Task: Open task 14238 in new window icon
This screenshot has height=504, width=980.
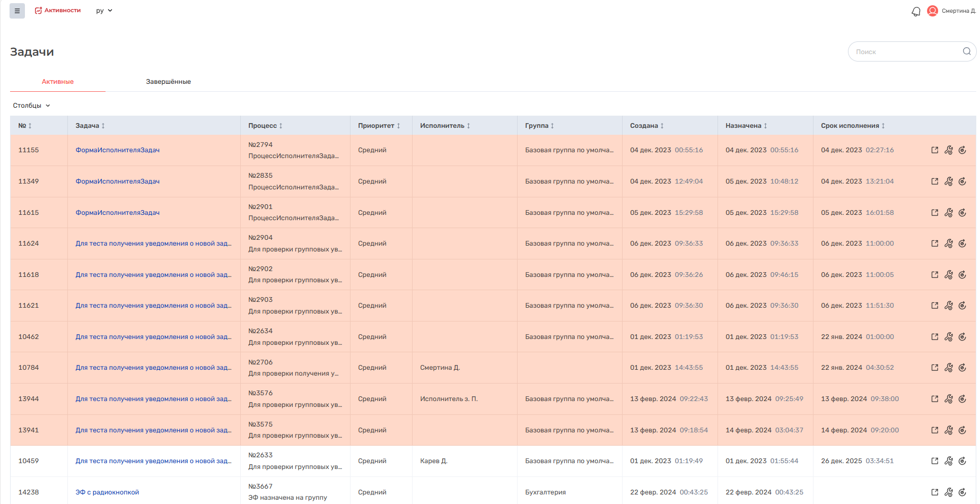Action: (935, 492)
